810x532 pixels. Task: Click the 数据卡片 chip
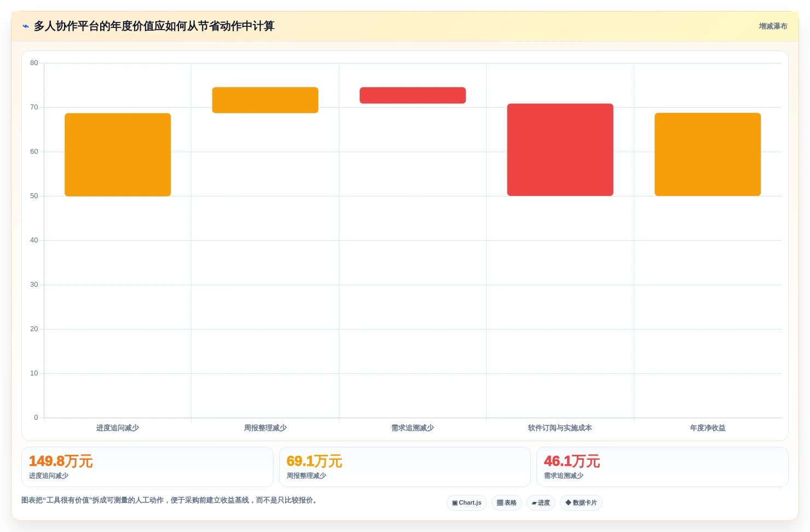click(x=581, y=502)
